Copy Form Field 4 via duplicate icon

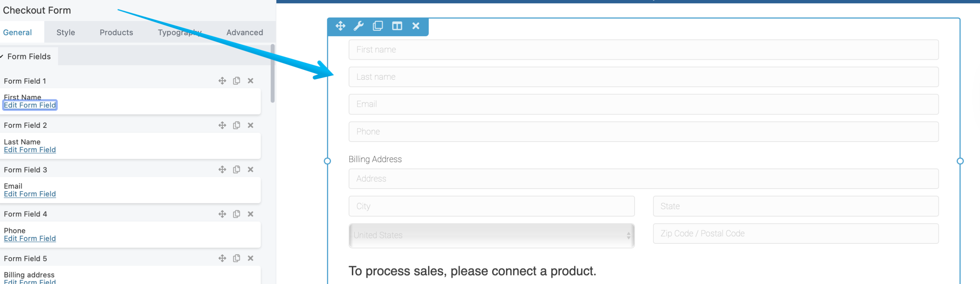(x=236, y=214)
